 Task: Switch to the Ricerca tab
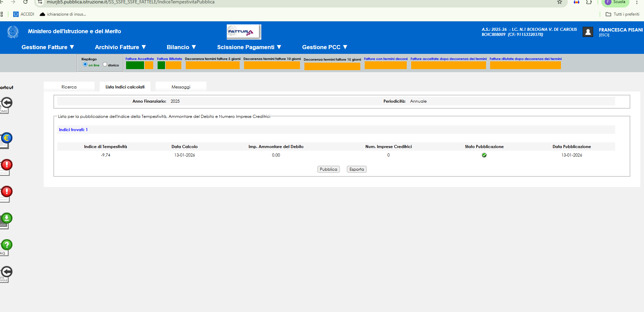tap(69, 87)
